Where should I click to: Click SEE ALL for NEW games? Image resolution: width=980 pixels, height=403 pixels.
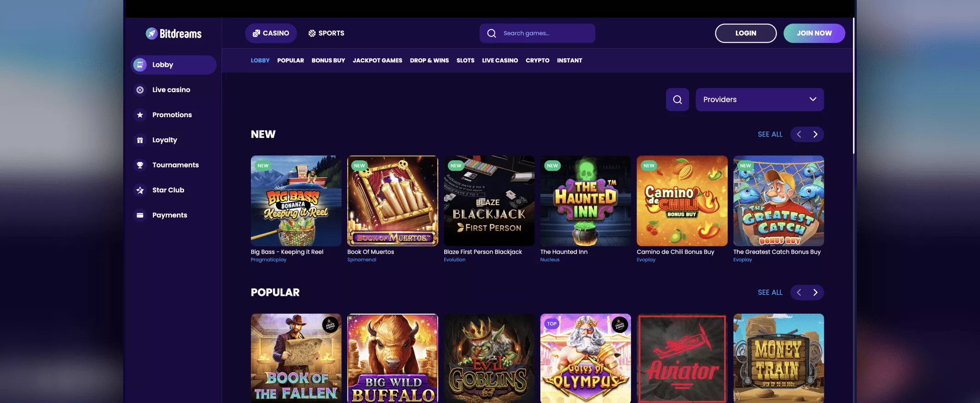770,134
